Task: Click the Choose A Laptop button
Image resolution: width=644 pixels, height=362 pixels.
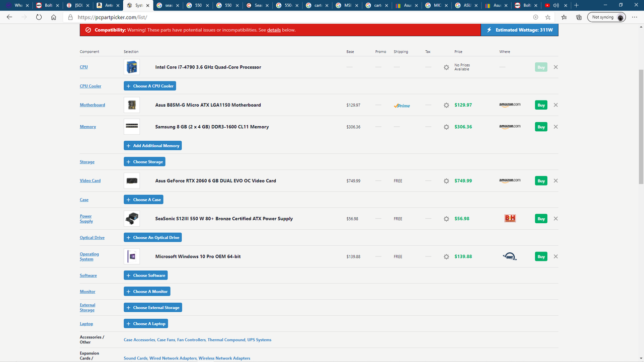Action: pos(146,324)
